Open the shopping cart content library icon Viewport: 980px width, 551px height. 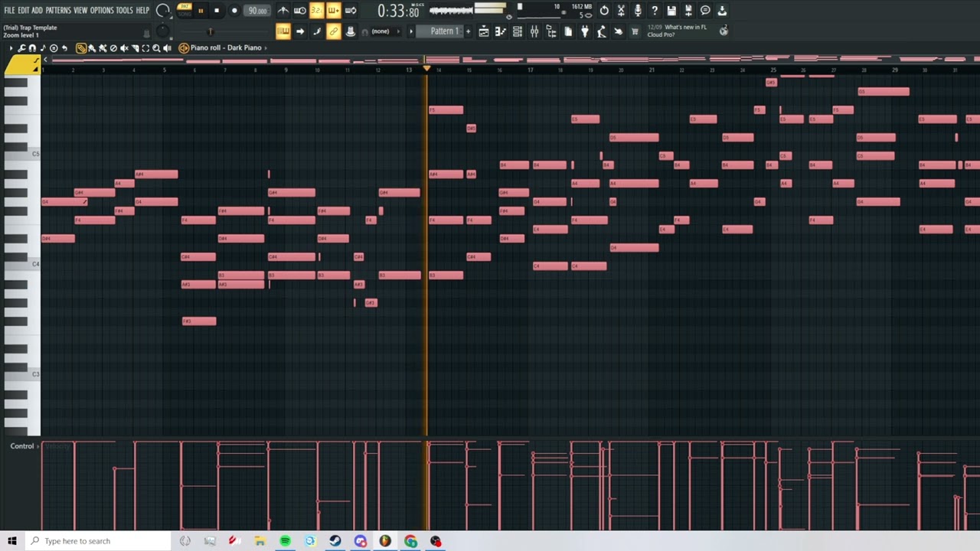point(634,31)
